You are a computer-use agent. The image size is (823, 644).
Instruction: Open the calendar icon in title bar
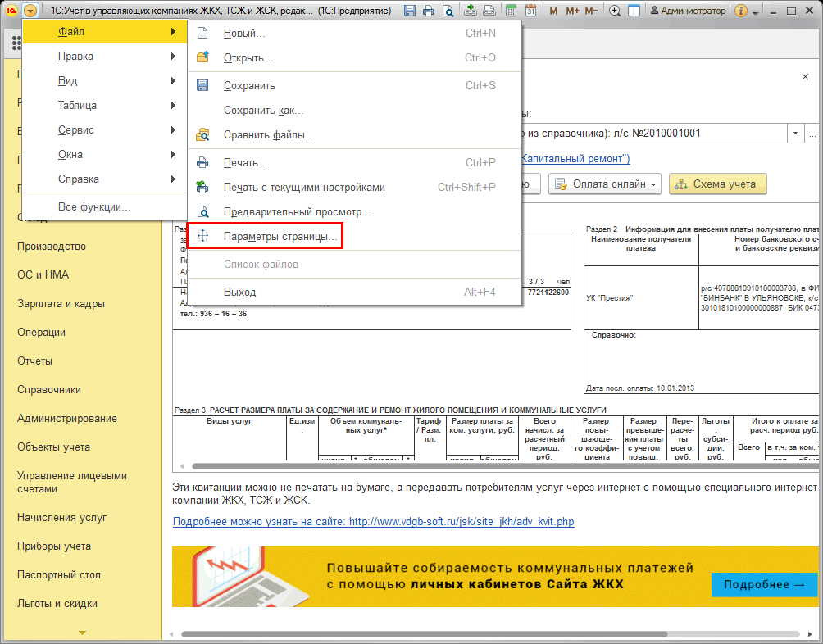tap(530, 11)
